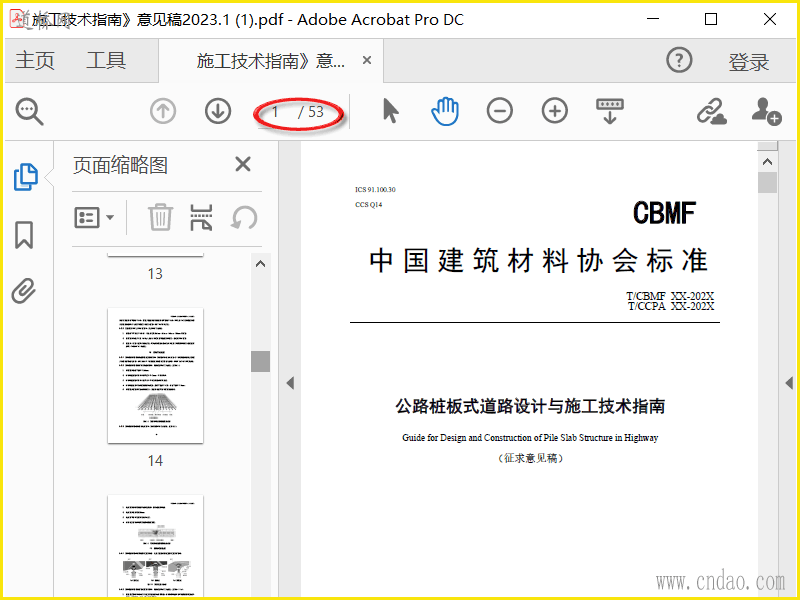Open the page layout tool with the two-pages icon
Image resolution: width=800 pixels, height=600 pixels.
point(201,217)
